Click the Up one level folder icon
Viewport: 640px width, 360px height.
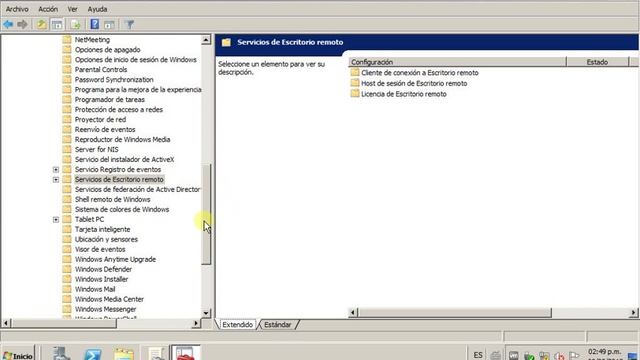pyautogui.click(x=42, y=24)
